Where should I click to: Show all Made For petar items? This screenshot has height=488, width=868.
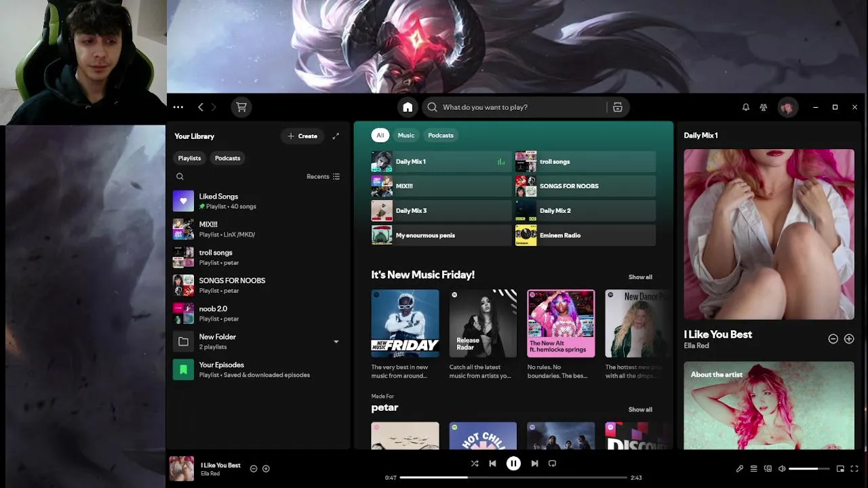[640, 409]
